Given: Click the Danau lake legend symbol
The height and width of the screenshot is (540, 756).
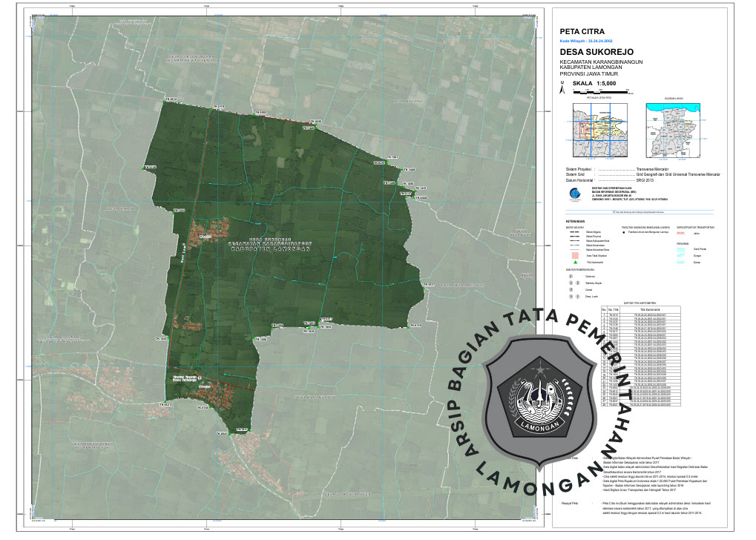Looking at the screenshot, I should [681, 263].
